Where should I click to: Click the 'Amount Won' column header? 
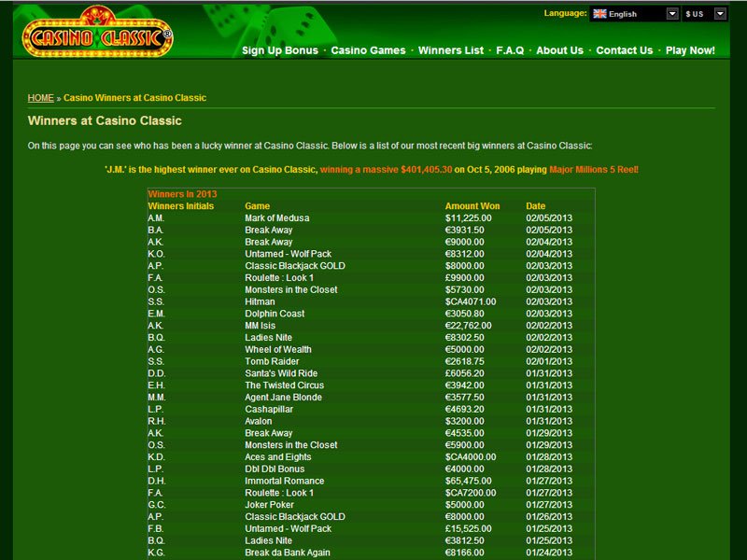coord(472,206)
